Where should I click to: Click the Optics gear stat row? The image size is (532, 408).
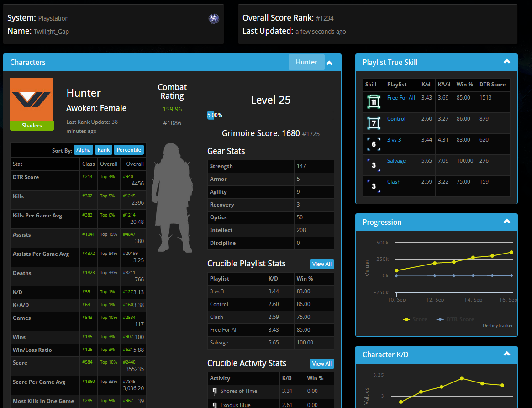pos(270,217)
